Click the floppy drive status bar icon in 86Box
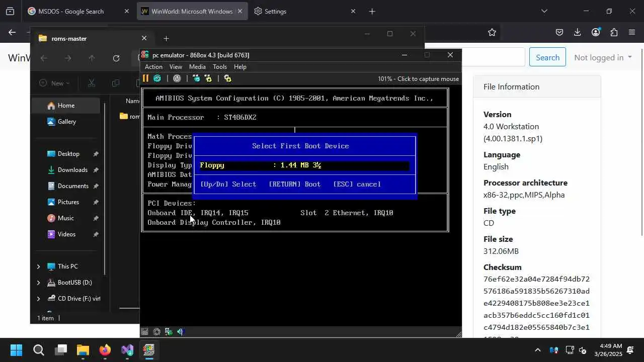Viewport: 644px width, 362px height. [x=145, y=332]
